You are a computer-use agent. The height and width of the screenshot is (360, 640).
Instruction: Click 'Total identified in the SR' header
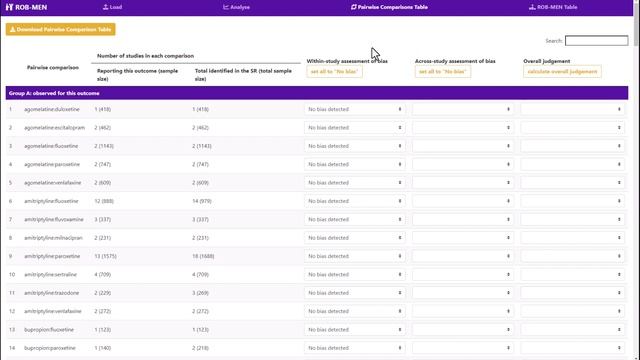pos(243,75)
